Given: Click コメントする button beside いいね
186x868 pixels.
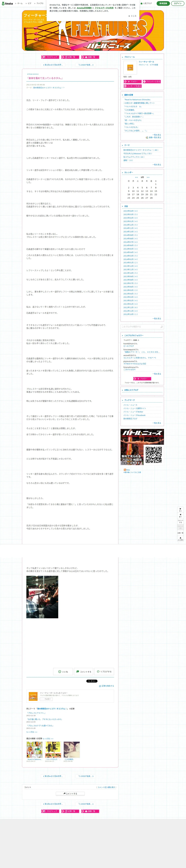Looking at the screenshot, I should [83, 672].
